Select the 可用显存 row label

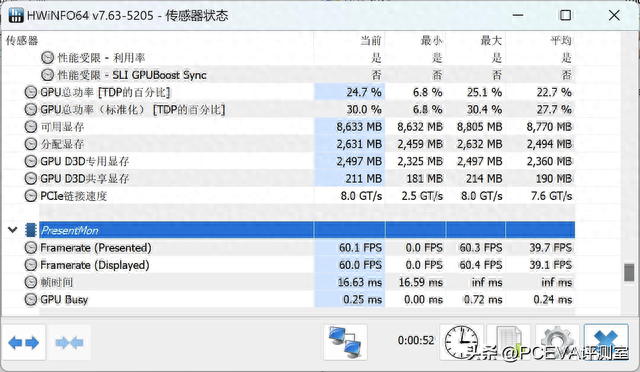click(62, 127)
